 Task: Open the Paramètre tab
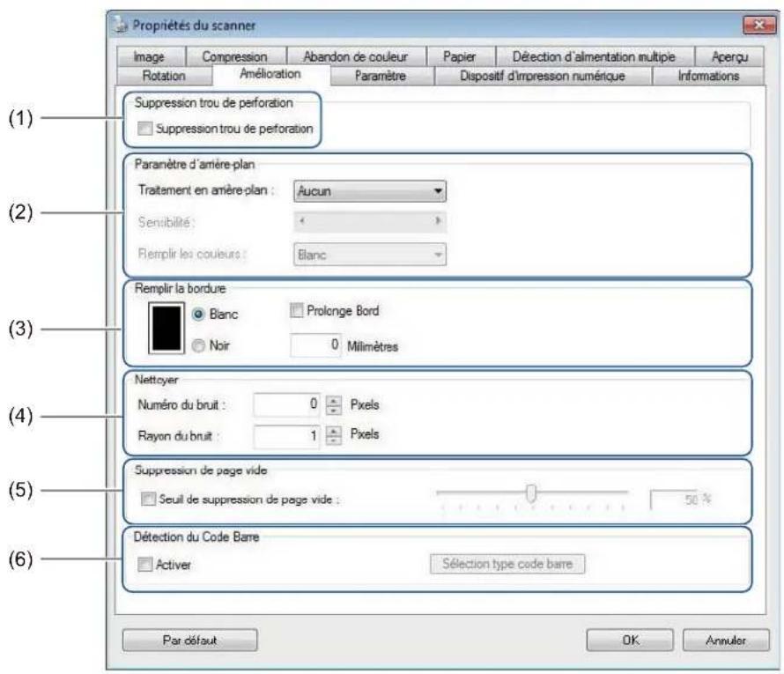point(381,76)
